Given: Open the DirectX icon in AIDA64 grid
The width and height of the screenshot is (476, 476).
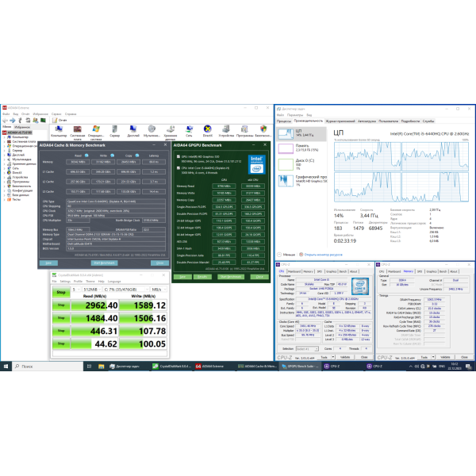Looking at the screenshot, I should pyautogui.click(x=207, y=129).
